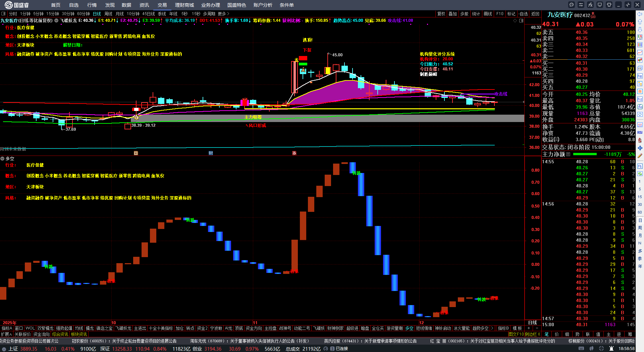Open the 画线 drawing dropdown
This screenshot has width=644, height=352.
488,14
